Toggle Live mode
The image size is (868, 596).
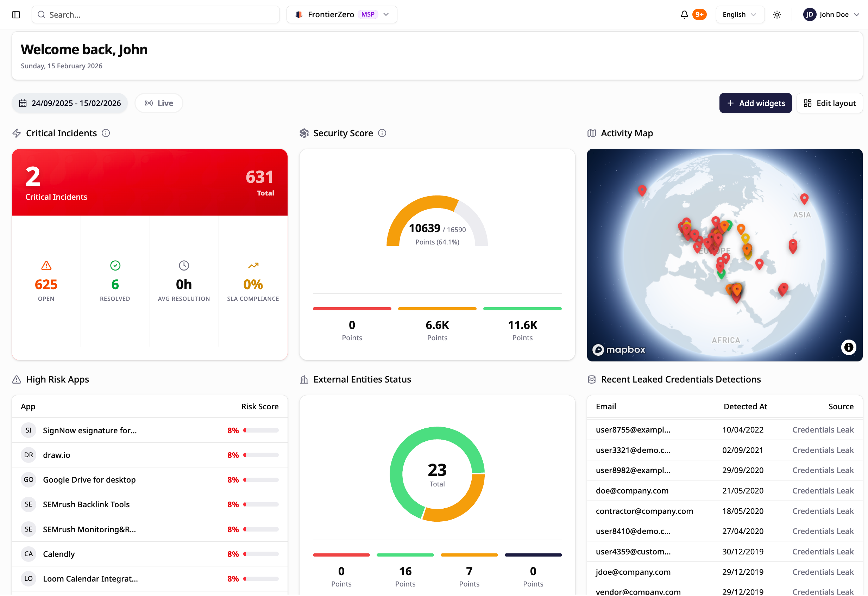(x=159, y=104)
